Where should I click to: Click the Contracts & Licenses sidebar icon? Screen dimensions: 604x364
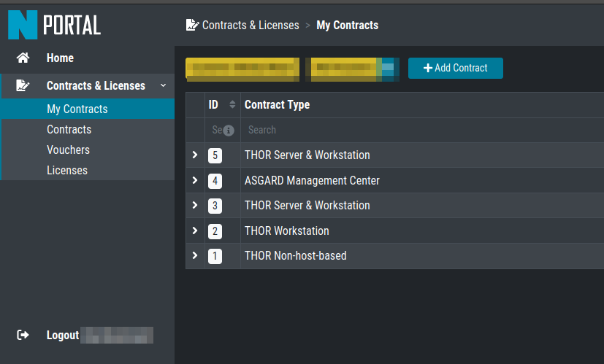(x=23, y=85)
